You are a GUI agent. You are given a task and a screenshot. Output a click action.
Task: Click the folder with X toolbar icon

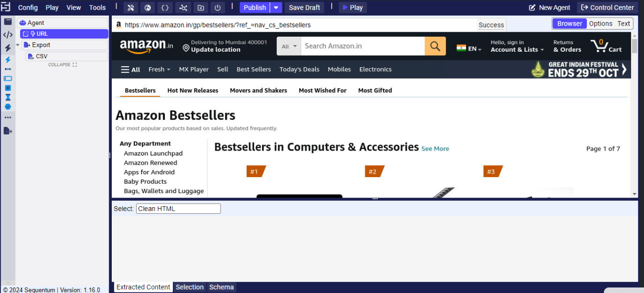coord(200,8)
